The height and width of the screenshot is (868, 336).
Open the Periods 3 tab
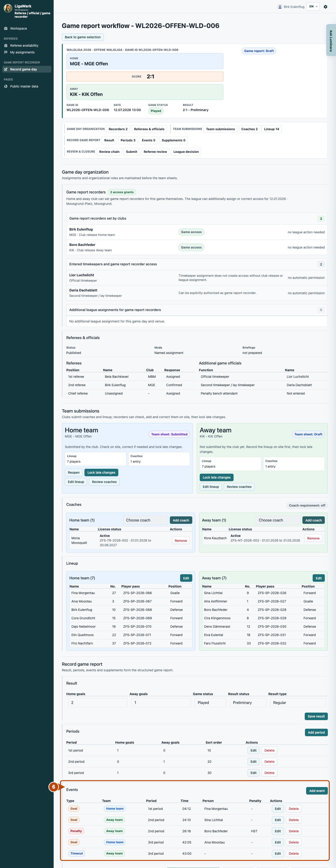[x=128, y=140]
